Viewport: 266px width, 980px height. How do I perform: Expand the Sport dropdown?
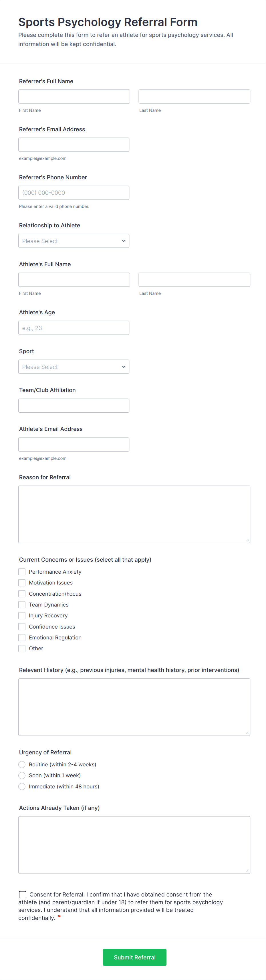click(74, 367)
